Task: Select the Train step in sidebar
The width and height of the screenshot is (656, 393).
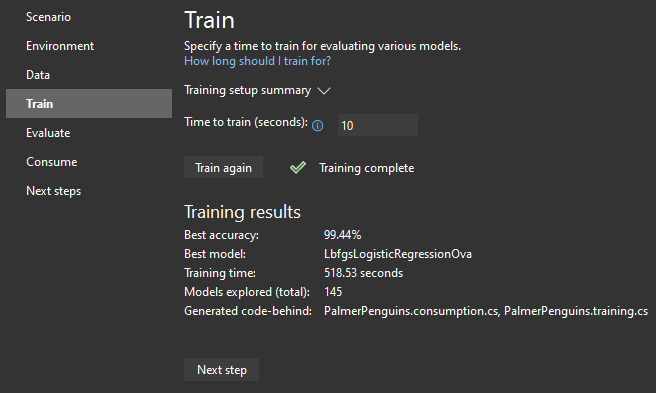Action: pyautogui.click(x=89, y=103)
